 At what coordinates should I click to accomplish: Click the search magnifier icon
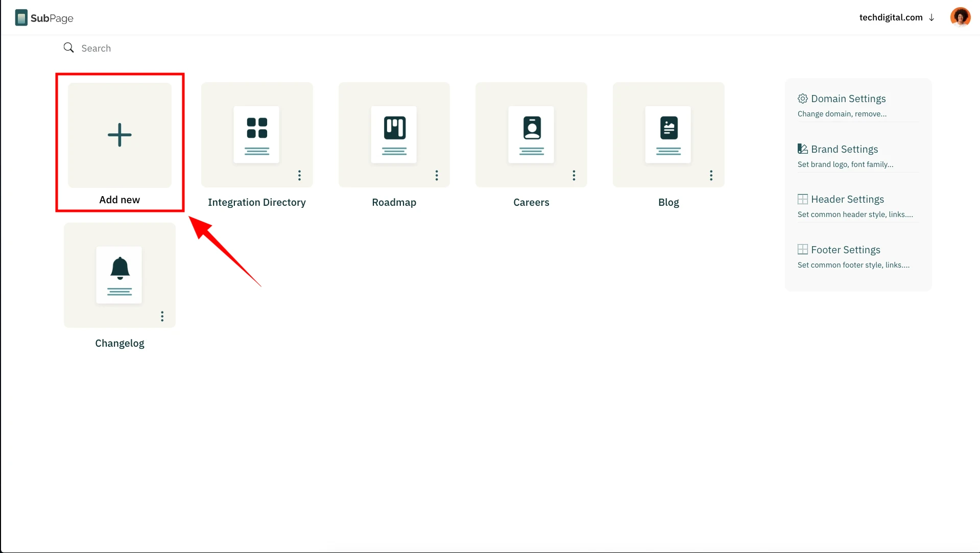68,47
